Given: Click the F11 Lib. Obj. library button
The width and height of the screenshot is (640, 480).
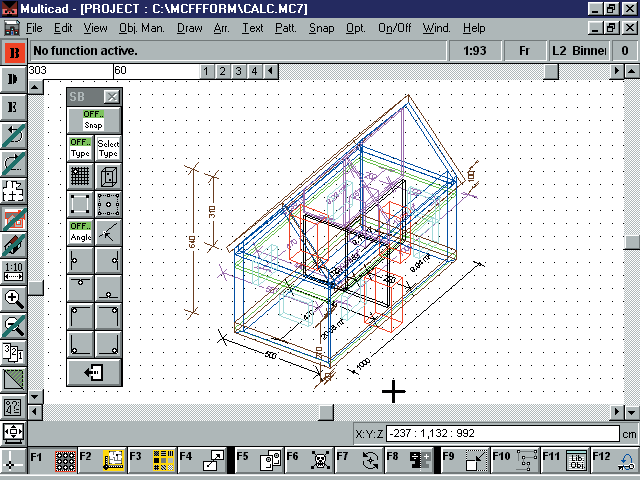Looking at the screenshot, I should [577, 461].
